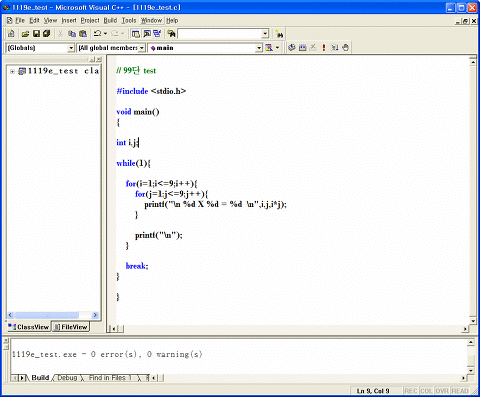Toggle the Output window icon
480x397 pixels.
[147, 34]
